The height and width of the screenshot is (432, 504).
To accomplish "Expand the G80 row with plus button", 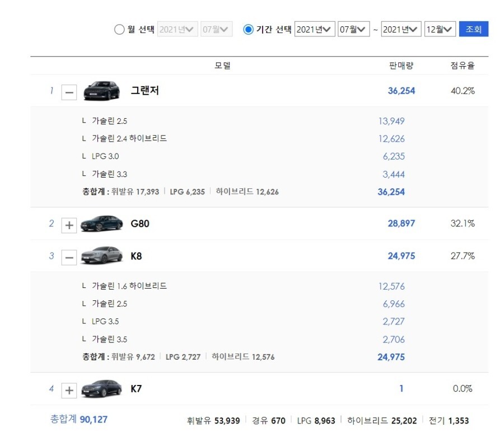I will point(69,225).
